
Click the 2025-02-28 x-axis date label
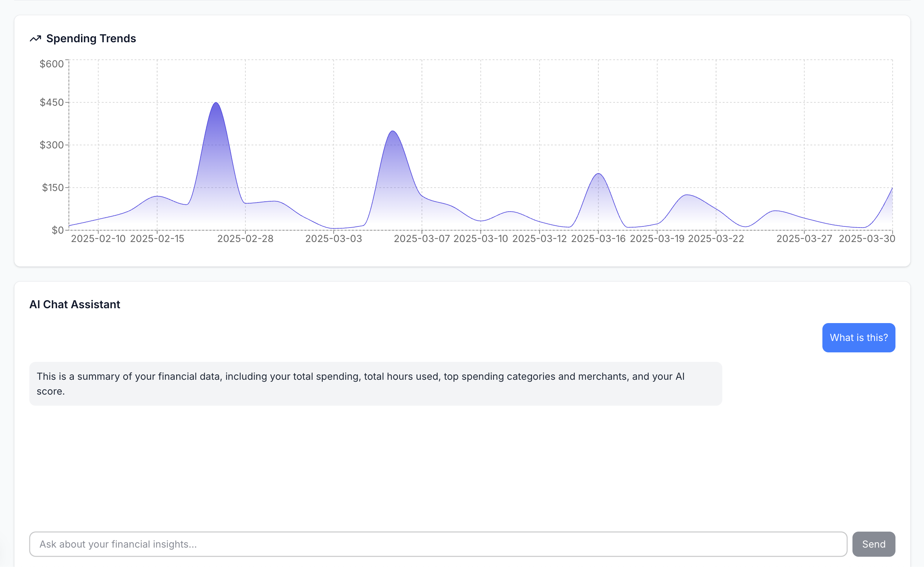tap(245, 239)
